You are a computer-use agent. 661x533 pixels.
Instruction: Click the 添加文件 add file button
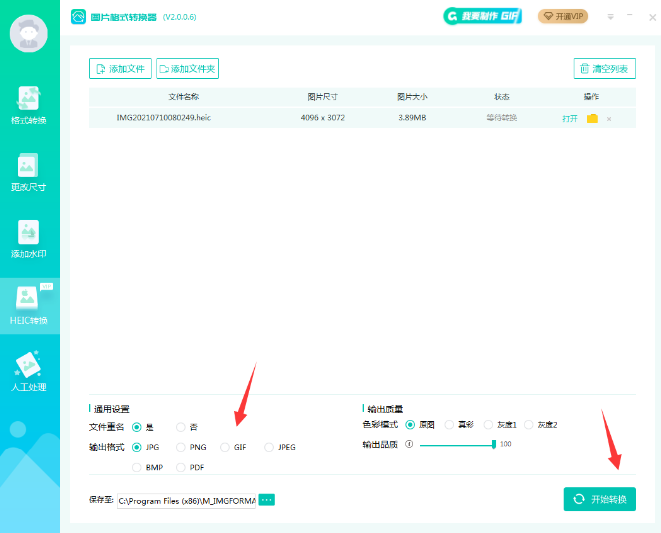(x=120, y=69)
